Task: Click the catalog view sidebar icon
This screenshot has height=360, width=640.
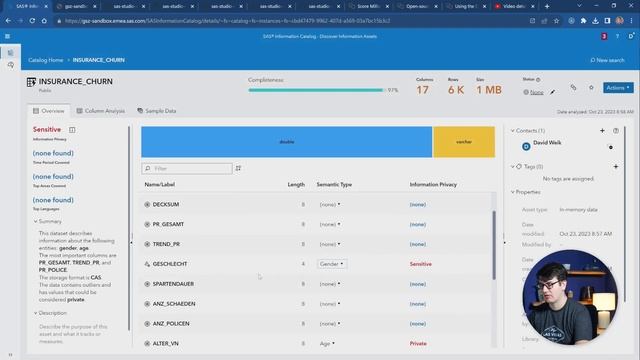Action: point(11,53)
